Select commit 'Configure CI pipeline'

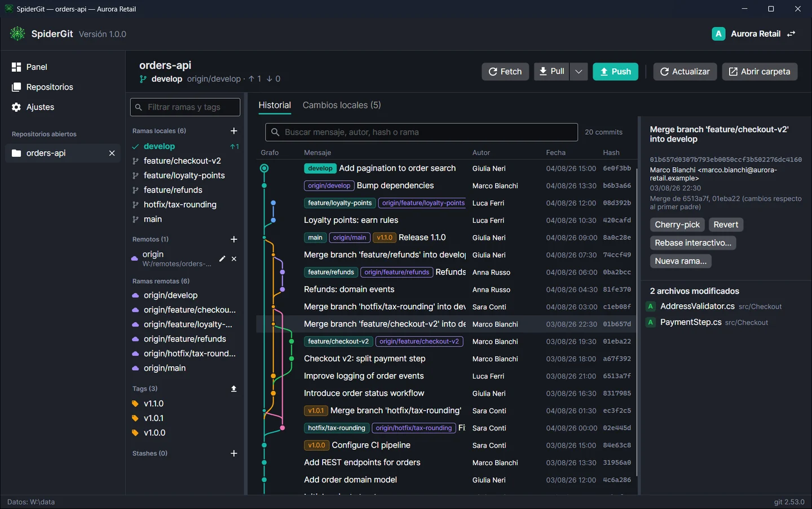[446, 445]
